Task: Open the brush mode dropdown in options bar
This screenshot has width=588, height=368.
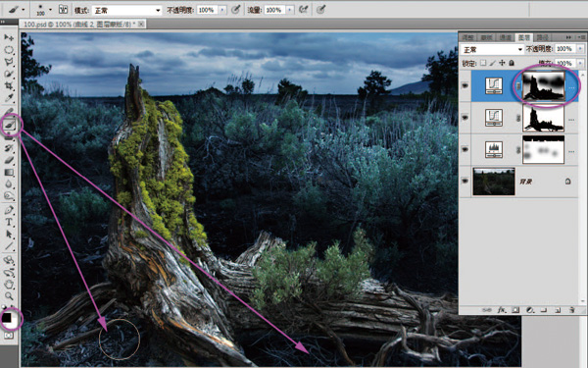Action: (126, 10)
